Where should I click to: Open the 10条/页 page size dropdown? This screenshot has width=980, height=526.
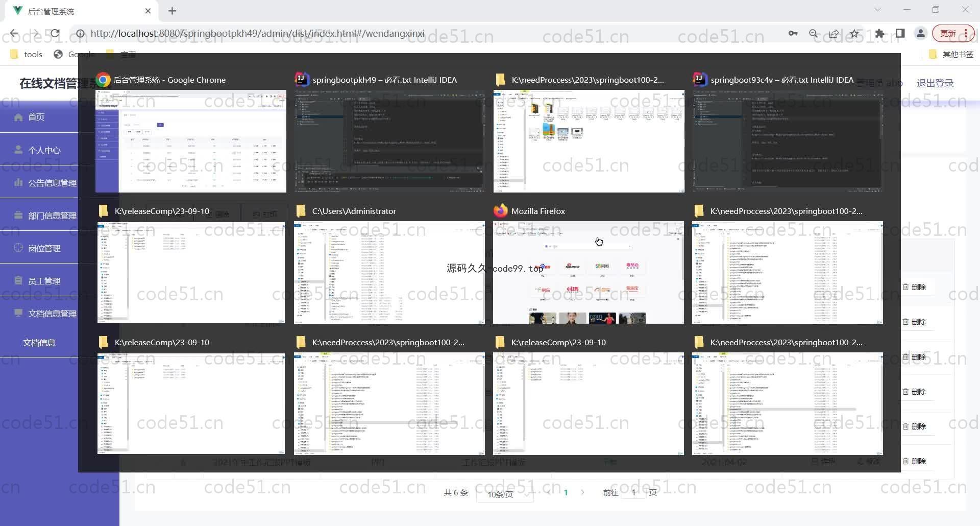tap(505, 494)
